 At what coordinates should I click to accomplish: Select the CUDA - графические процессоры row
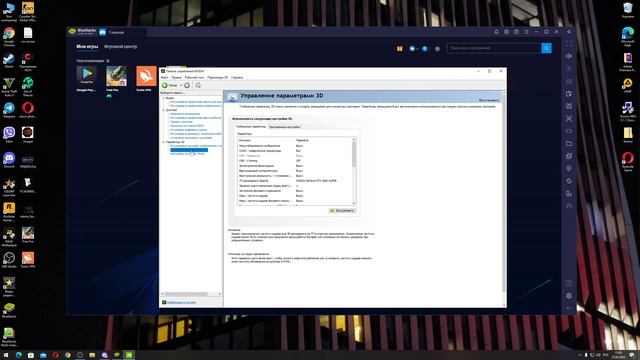(x=295, y=151)
